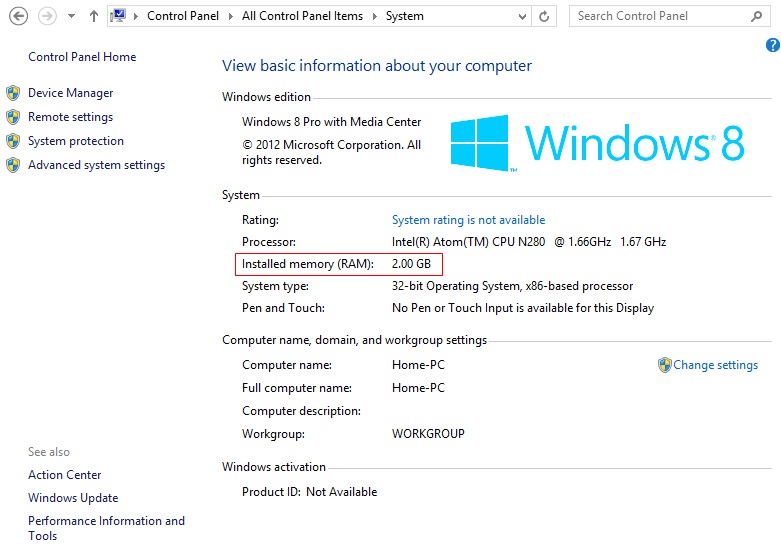Click the Back navigation arrow

point(17,16)
